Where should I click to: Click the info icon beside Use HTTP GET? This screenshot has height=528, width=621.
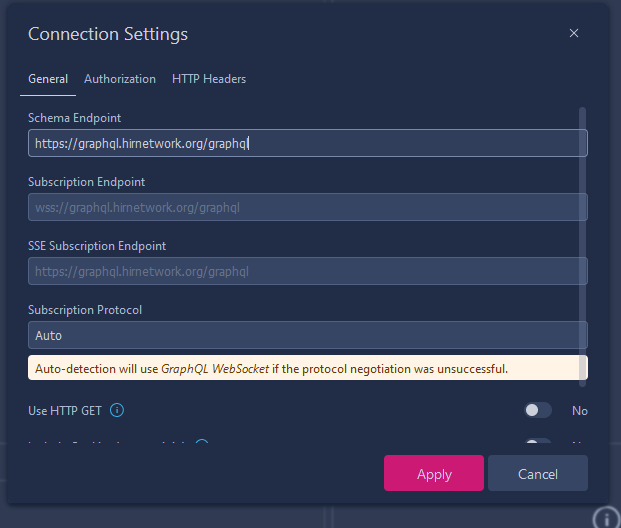coord(117,410)
